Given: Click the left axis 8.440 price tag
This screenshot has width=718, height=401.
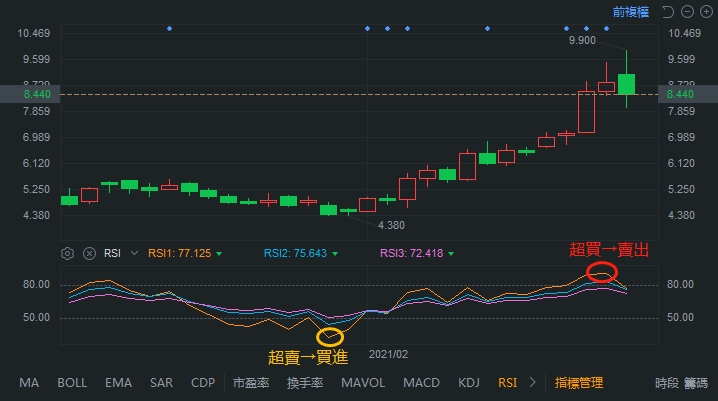Looking at the screenshot, I should [x=30, y=94].
